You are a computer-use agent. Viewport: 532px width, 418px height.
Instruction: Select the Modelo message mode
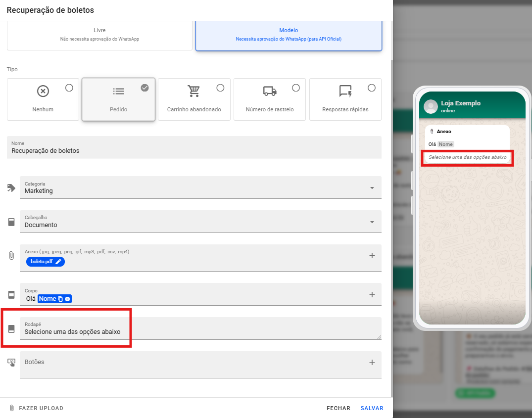(x=289, y=35)
